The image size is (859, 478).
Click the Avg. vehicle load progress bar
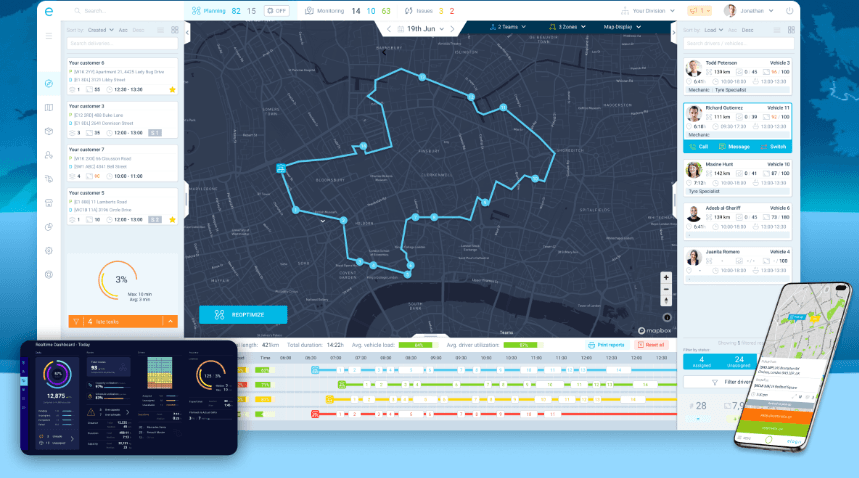419,345
